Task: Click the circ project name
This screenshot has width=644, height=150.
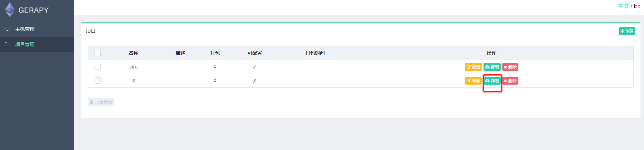Action: (x=133, y=67)
